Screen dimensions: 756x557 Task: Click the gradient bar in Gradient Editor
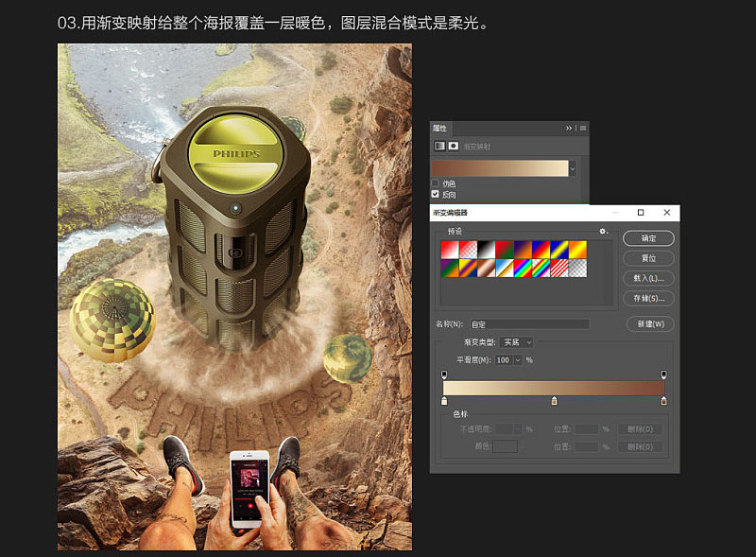554,388
